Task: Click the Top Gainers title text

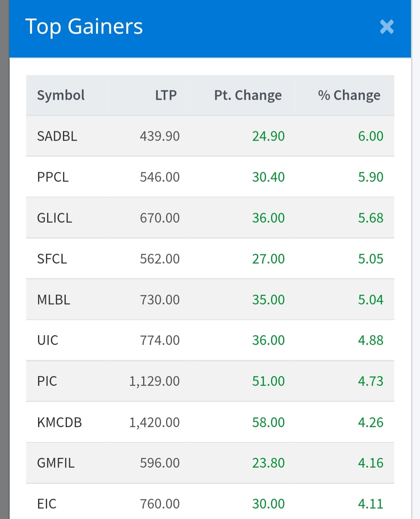Action: coord(84,27)
